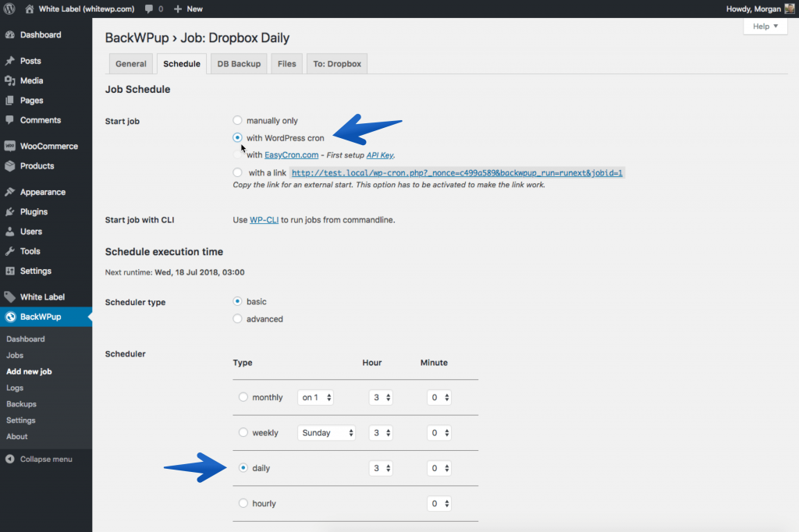
Task: Click the 'White Label (whitewp.com)' site name
Action: pyautogui.click(x=87, y=9)
